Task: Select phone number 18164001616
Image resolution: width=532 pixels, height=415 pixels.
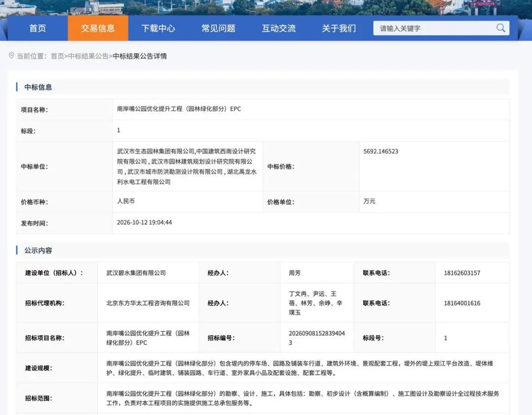Action: (x=462, y=303)
